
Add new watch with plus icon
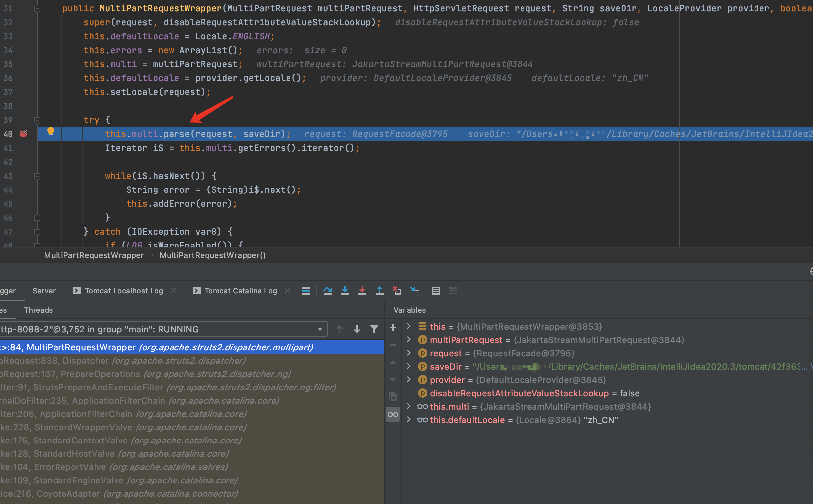[393, 328]
